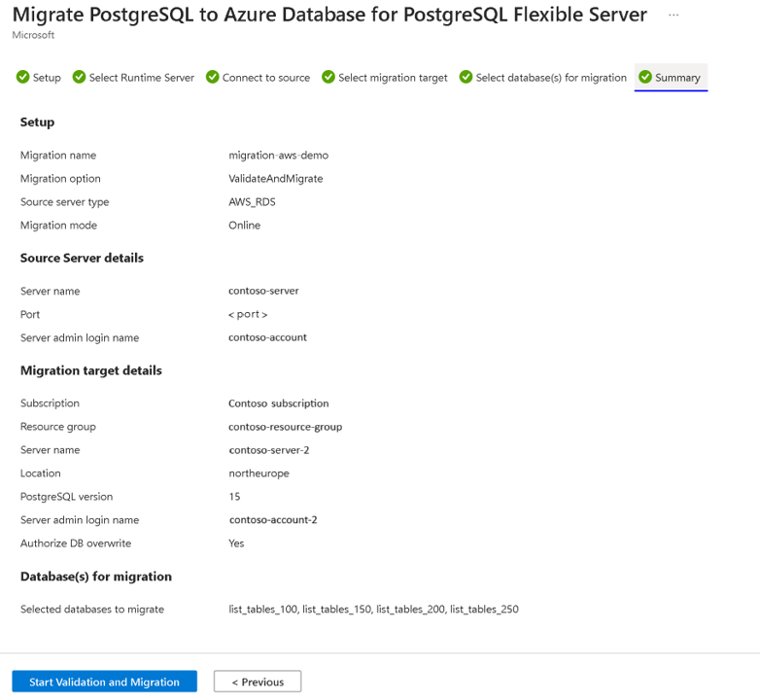The width and height of the screenshot is (760, 700).
Task: Click the green check icon for Connect to source
Action: (212, 77)
